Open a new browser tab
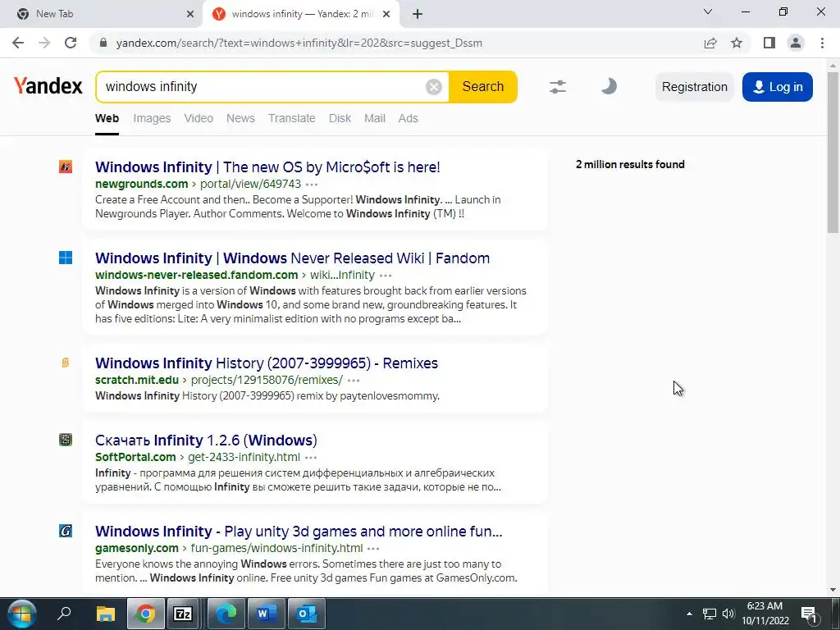Screen dimensions: 840x630 tap(418, 14)
